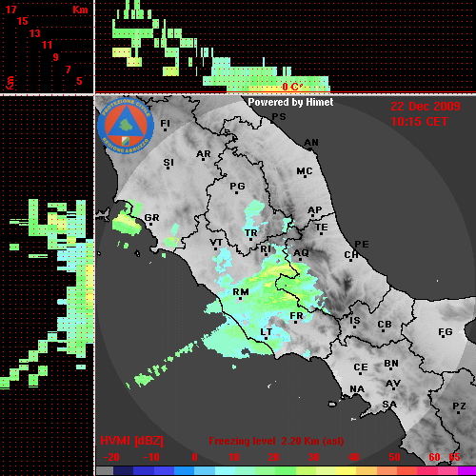Select the TE city label
Viewport: 476px width, 476px height.
pos(322,228)
